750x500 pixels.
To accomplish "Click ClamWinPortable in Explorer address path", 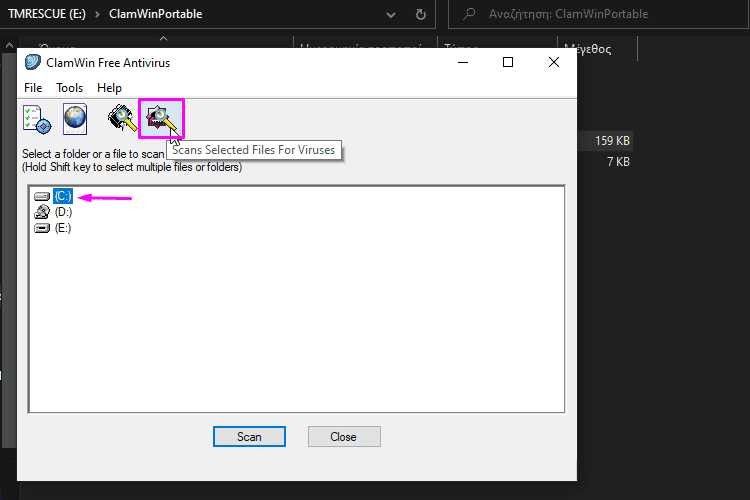I will pyautogui.click(x=155, y=14).
